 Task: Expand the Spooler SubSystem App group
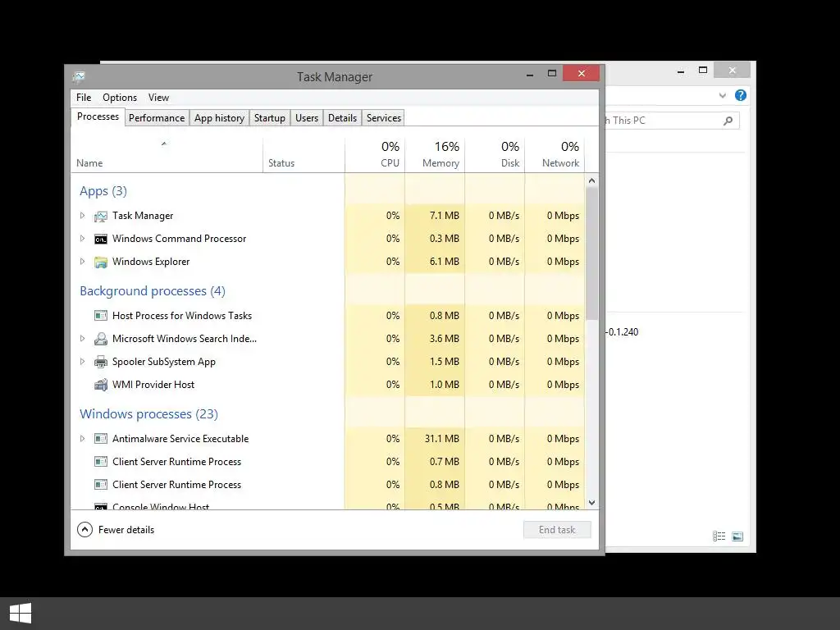pyautogui.click(x=82, y=362)
